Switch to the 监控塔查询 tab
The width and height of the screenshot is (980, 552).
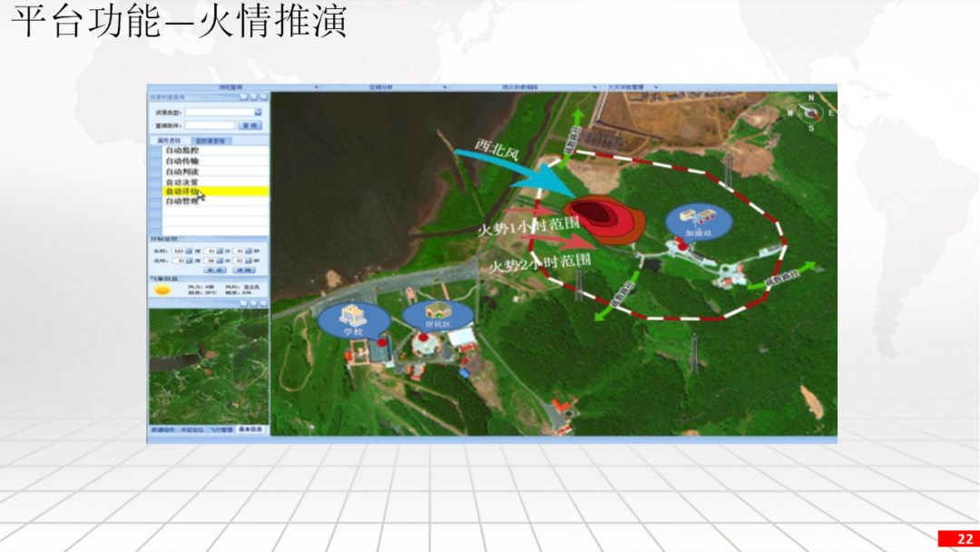[210, 141]
